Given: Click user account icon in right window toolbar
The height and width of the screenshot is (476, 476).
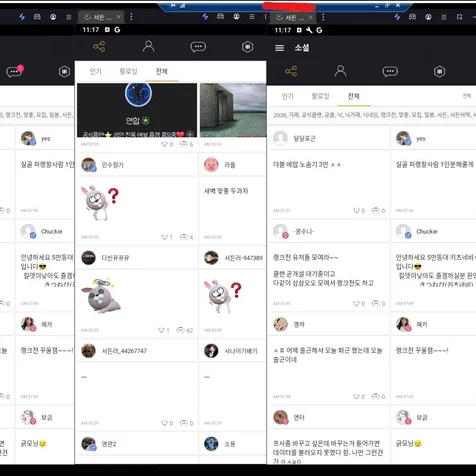Looking at the screenshot, I should coord(428,17).
